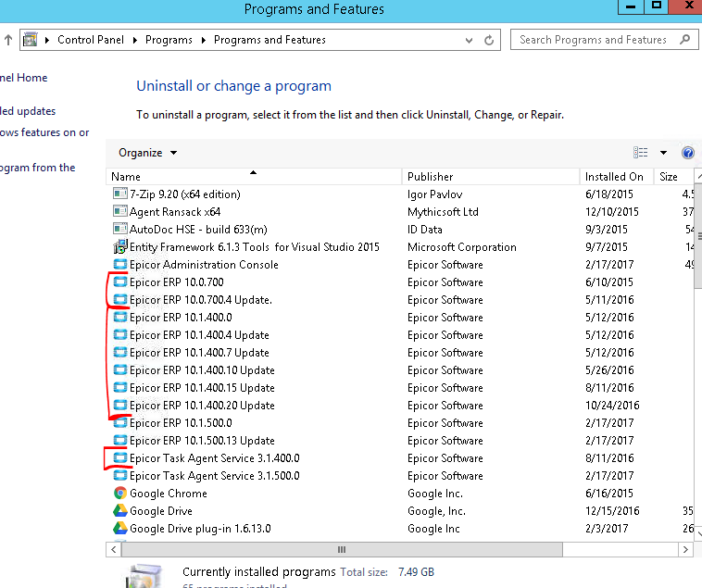702x588 pixels.
Task: Click the Epicor ERP 10.1.500.13 Update icon
Action: [120, 440]
